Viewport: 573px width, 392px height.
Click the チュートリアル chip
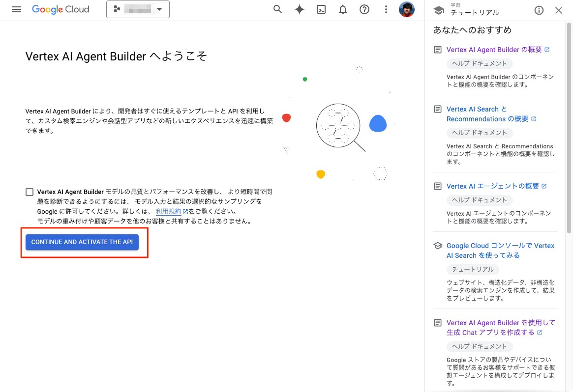(x=473, y=269)
